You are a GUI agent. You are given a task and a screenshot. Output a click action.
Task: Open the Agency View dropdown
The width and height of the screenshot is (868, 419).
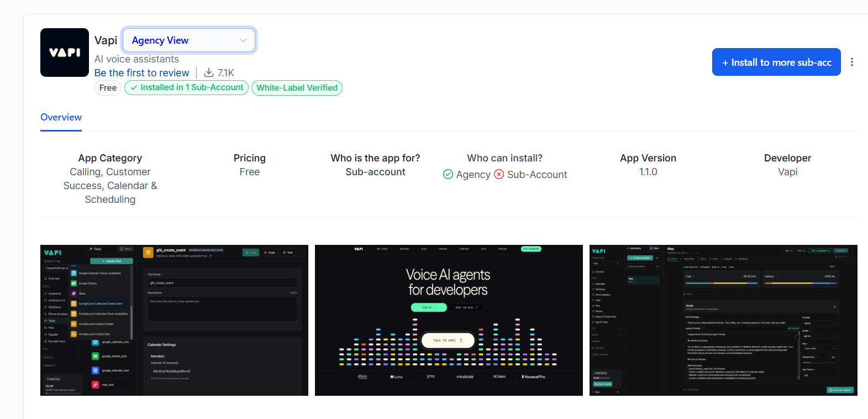pos(189,40)
